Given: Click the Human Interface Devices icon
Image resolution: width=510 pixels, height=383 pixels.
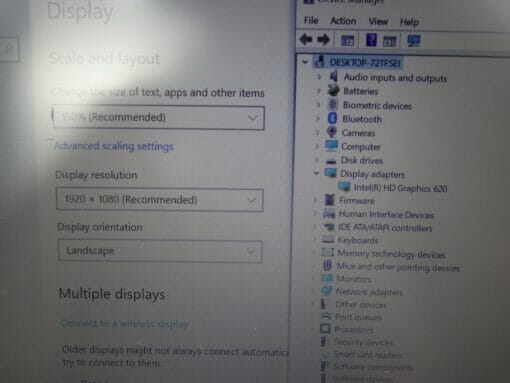Looking at the screenshot, I should [329, 214].
